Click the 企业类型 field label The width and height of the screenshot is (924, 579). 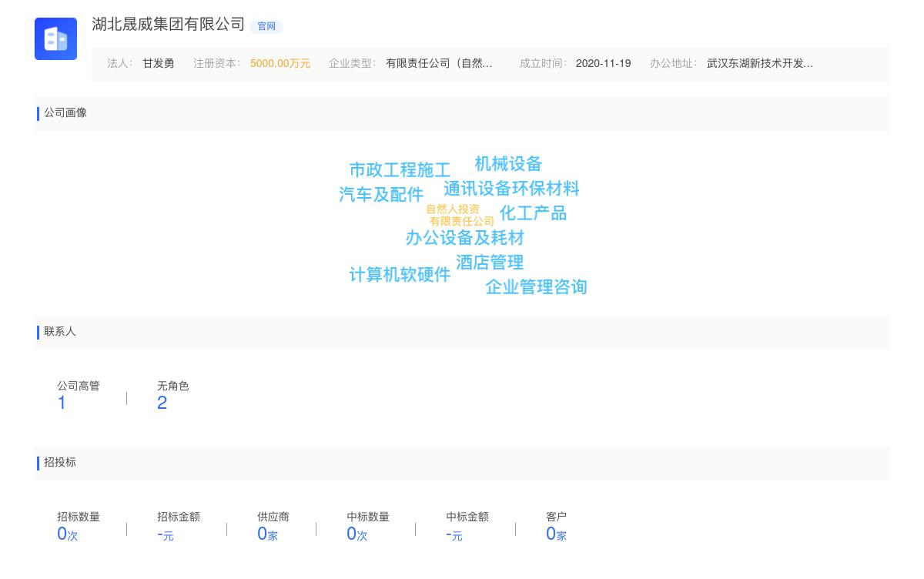tap(353, 64)
